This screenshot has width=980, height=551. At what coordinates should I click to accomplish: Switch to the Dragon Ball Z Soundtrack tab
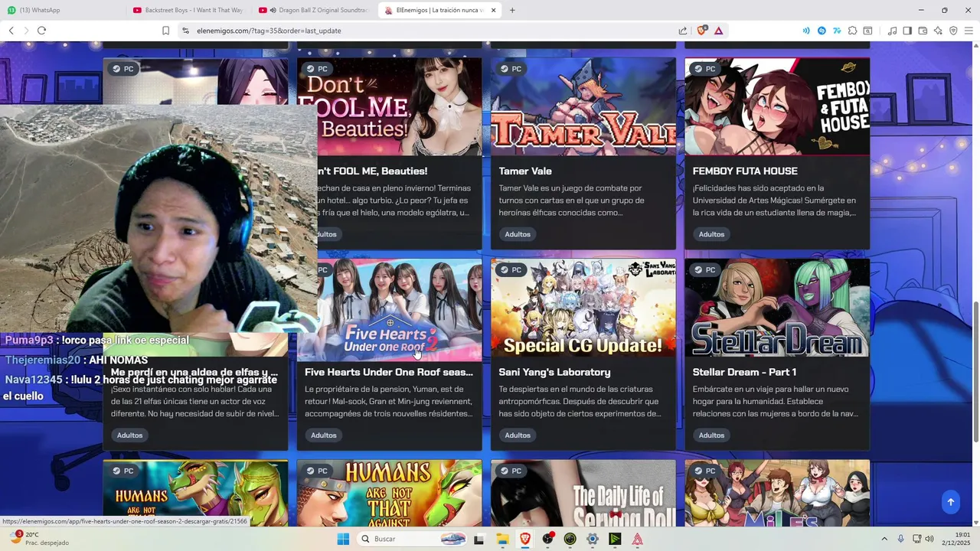(314, 10)
